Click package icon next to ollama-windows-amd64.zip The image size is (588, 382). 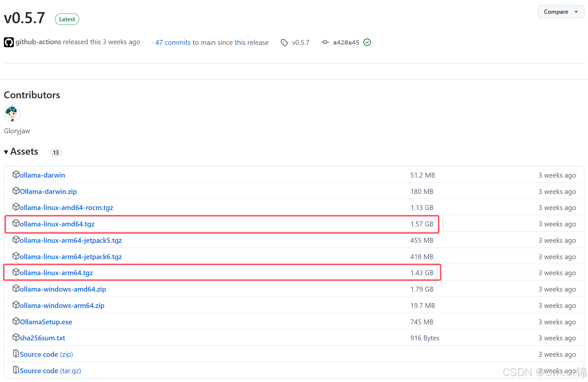click(16, 288)
